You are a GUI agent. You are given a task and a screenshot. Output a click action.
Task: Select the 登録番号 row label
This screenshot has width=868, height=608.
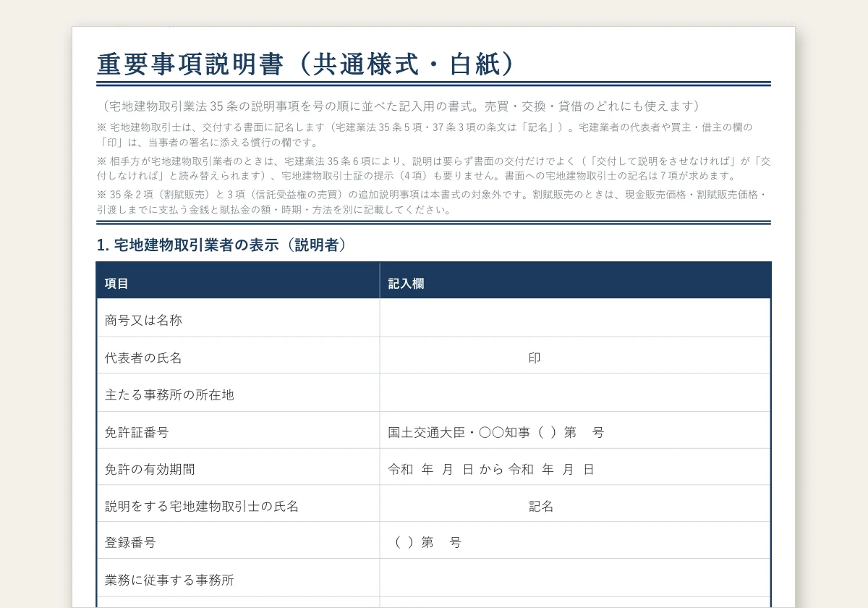pos(130,543)
